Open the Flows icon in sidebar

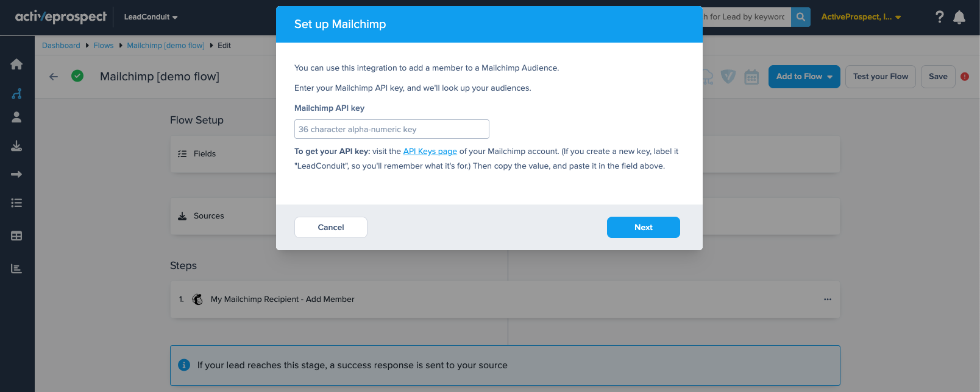pyautogui.click(x=16, y=93)
